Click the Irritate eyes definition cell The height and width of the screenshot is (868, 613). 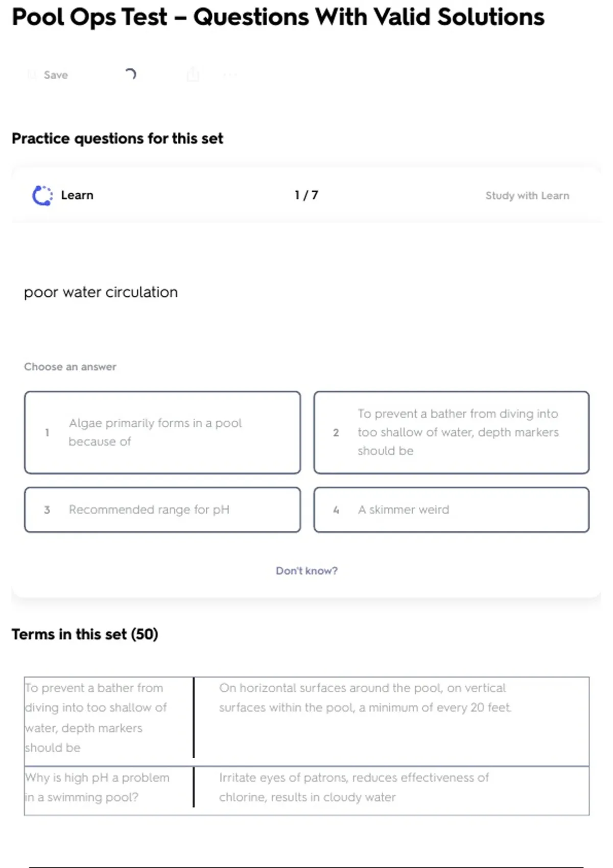click(x=353, y=787)
